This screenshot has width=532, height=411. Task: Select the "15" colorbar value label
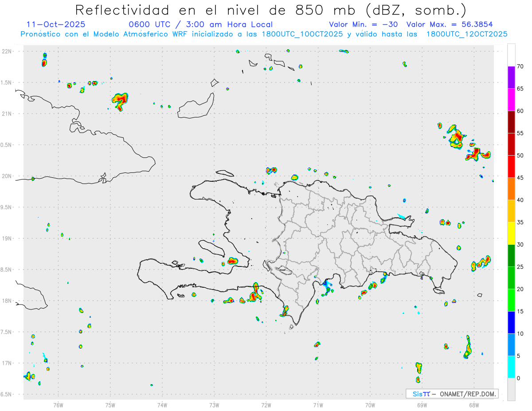(520, 311)
